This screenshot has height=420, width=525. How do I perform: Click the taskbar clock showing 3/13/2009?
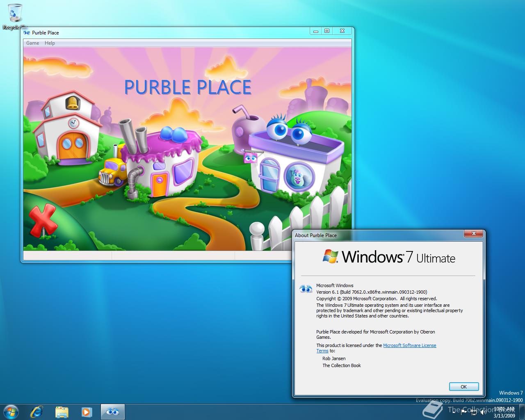click(504, 412)
